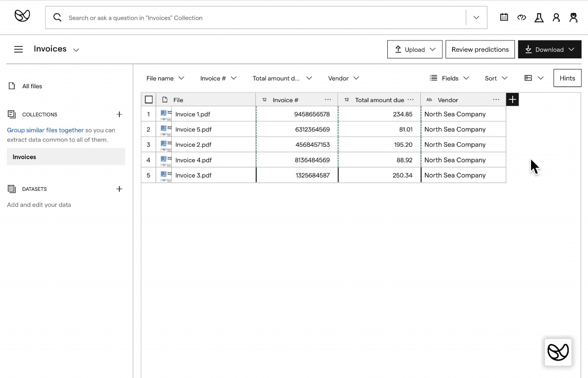Click the Invoice 3.pdf file thumbnail icon
This screenshot has height=378, width=588.
click(166, 175)
